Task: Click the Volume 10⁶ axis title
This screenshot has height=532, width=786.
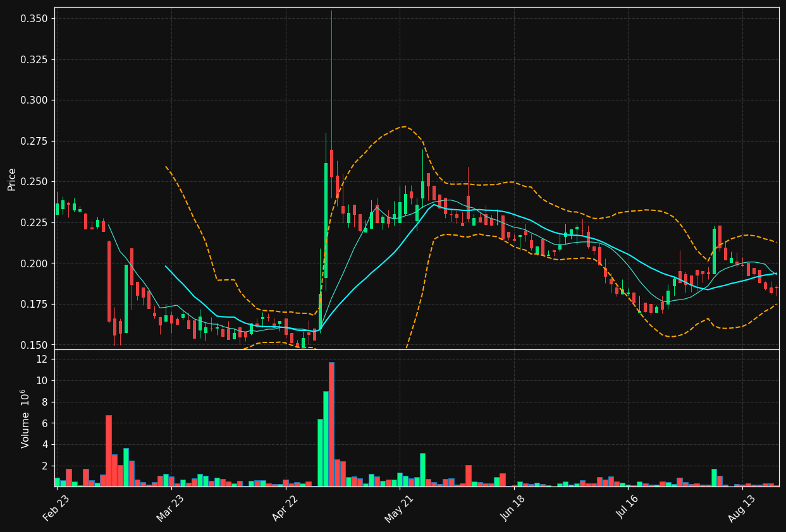Action: tap(25, 418)
